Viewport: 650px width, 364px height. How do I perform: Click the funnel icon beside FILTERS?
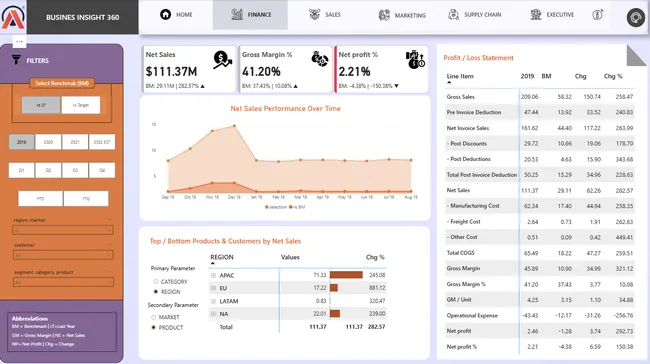[x=16, y=60]
